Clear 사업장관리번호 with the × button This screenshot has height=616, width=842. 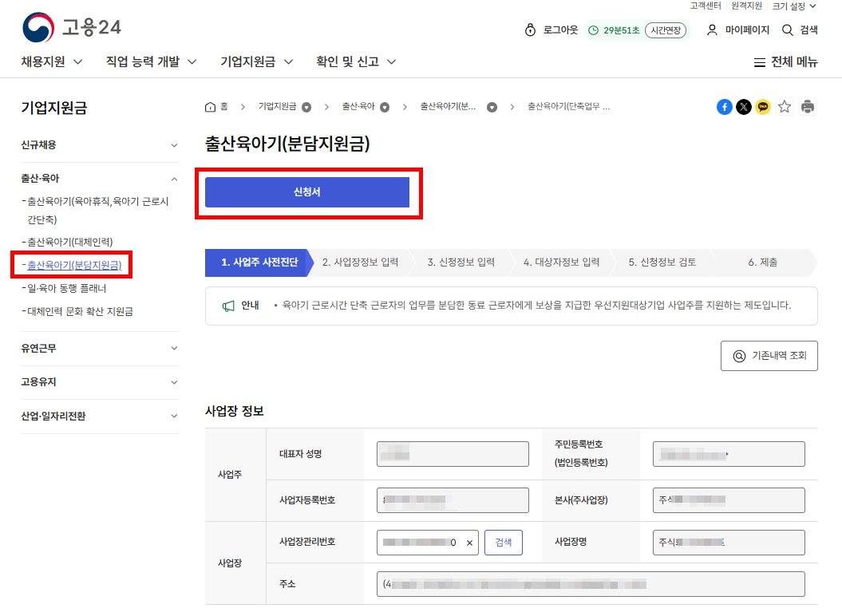click(x=469, y=543)
